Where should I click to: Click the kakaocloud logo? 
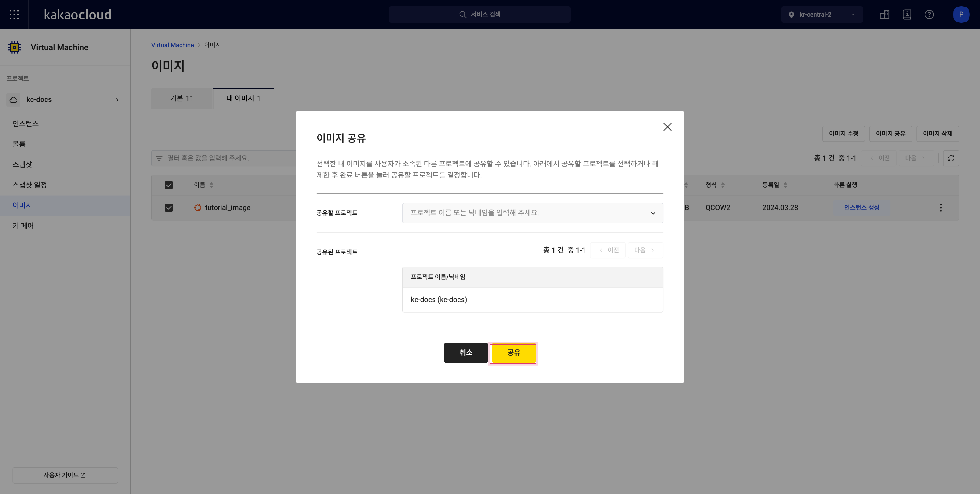coord(78,14)
